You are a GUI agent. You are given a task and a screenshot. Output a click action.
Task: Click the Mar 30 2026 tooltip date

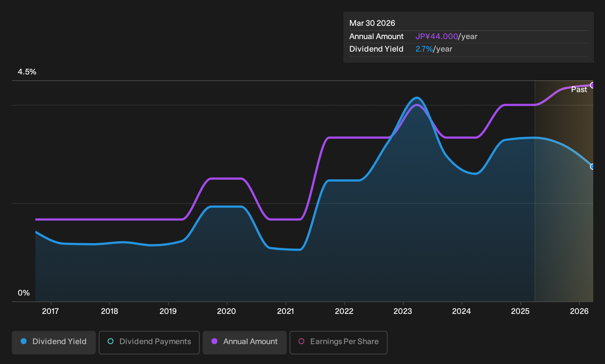372,23
